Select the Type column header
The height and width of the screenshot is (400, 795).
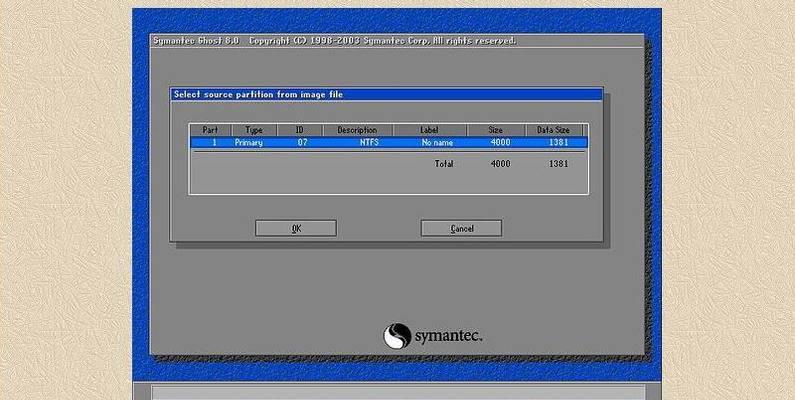(x=254, y=130)
